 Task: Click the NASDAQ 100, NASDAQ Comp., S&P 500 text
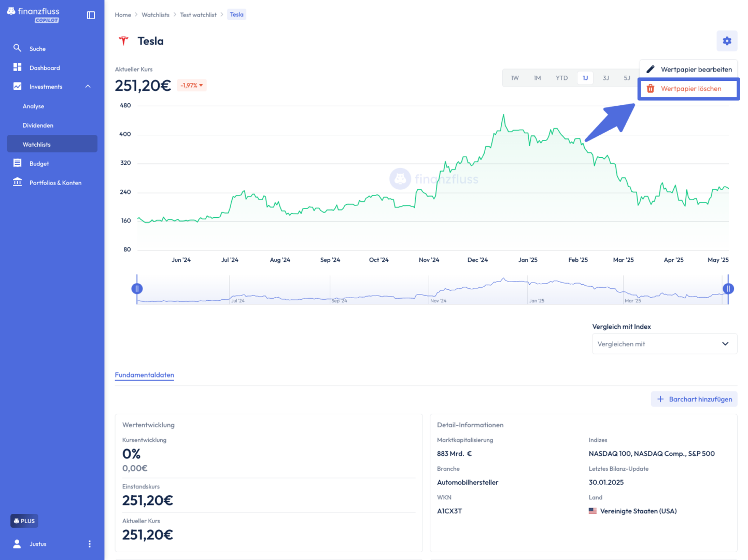click(652, 453)
